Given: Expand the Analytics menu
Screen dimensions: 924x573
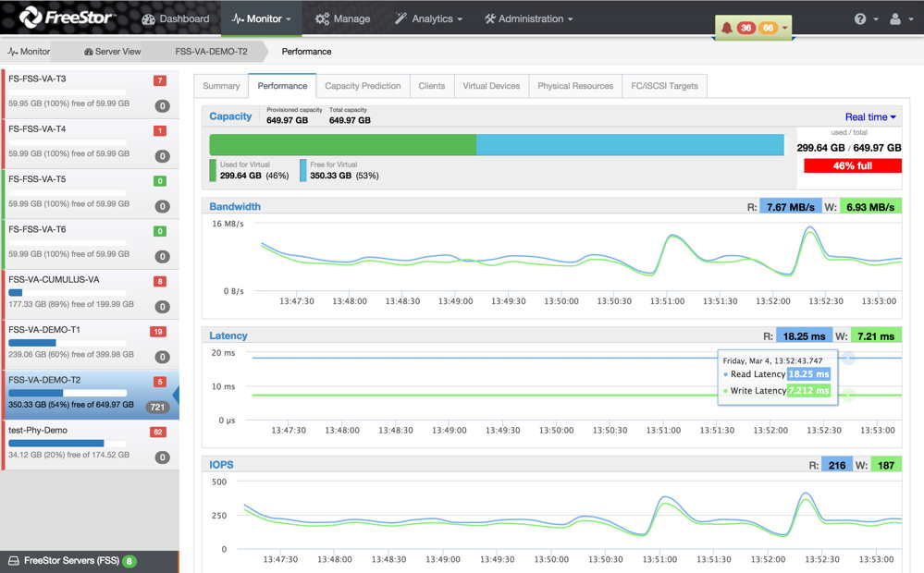Looking at the screenshot, I should (x=428, y=18).
